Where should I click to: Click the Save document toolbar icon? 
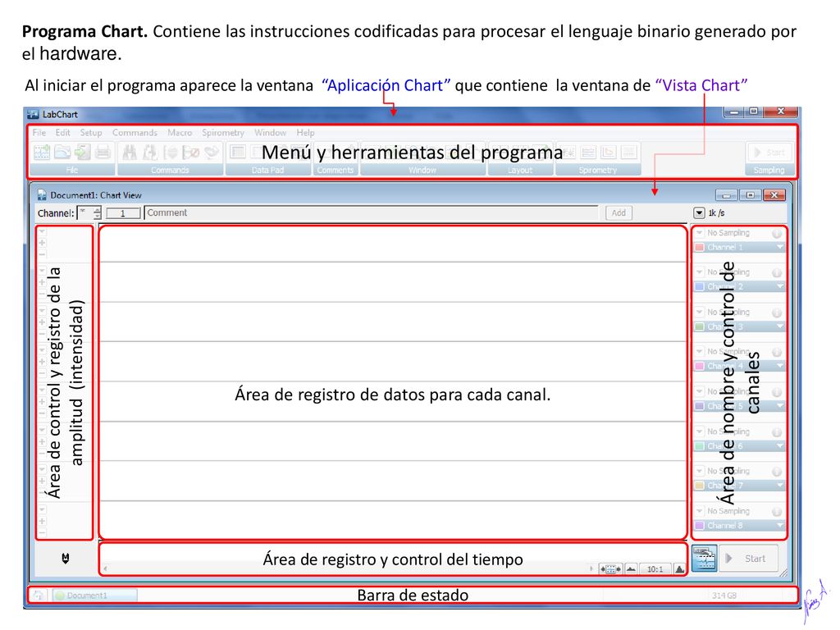(83, 152)
